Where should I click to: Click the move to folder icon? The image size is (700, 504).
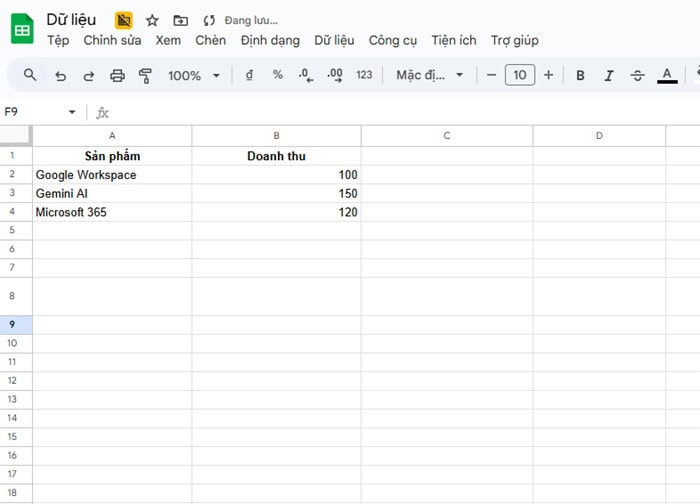(180, 21)
